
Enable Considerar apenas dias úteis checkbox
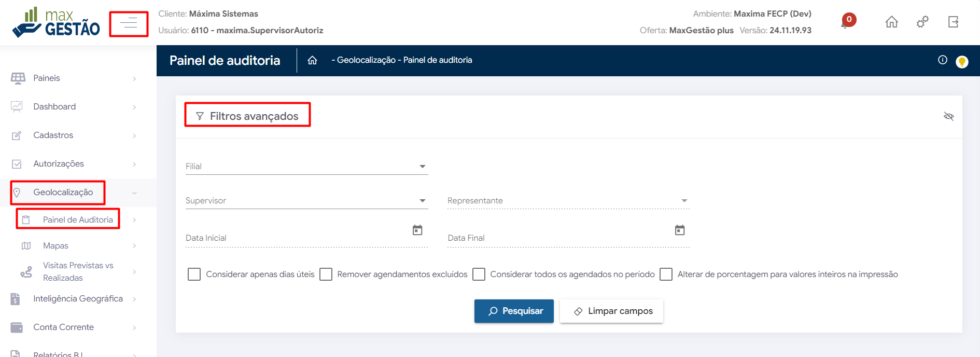[x=194, y=274]
